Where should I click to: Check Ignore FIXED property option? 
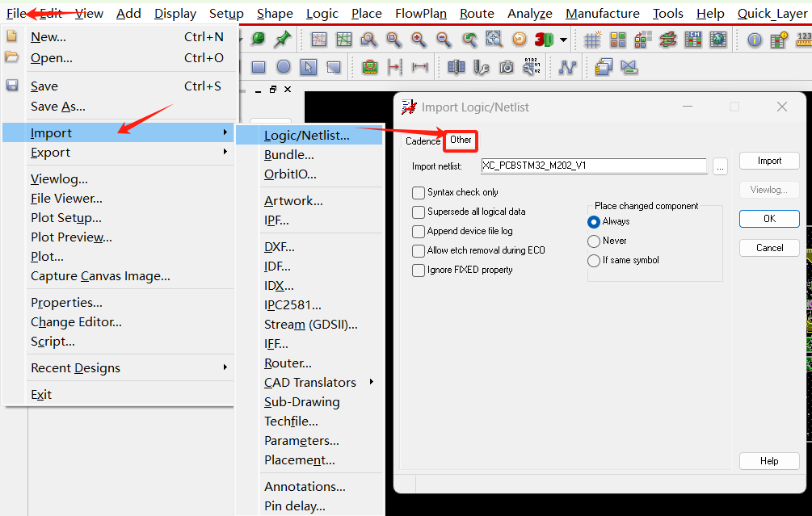(419, 271)
